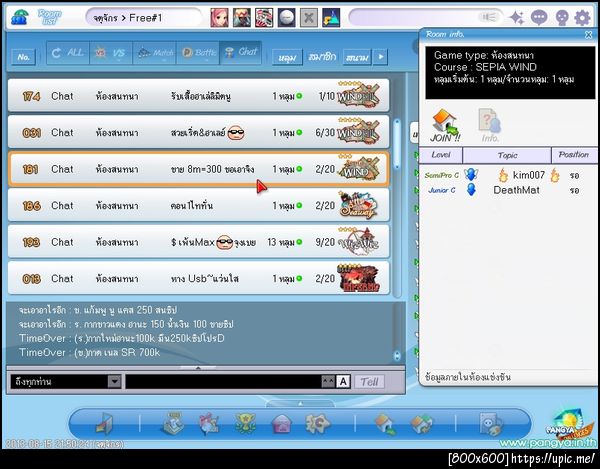Click the Position column header
The width and height of the screenshot is (600, 469).
(x=573, y=155)
